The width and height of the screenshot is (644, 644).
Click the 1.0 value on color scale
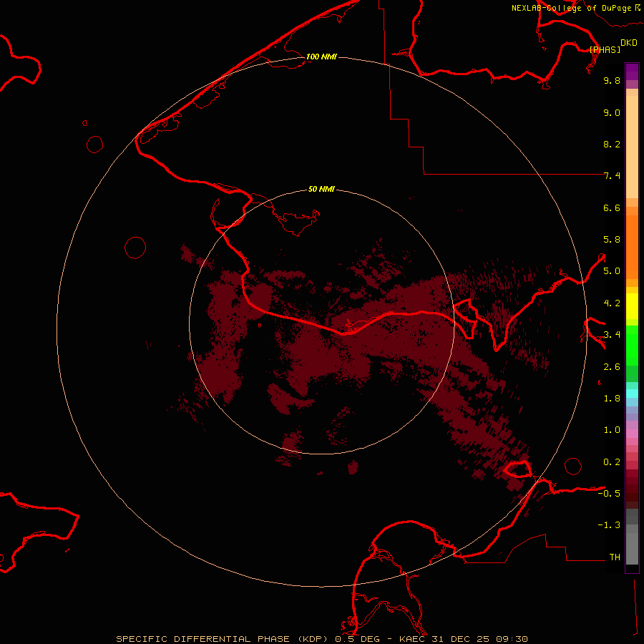tap(612, 430)
